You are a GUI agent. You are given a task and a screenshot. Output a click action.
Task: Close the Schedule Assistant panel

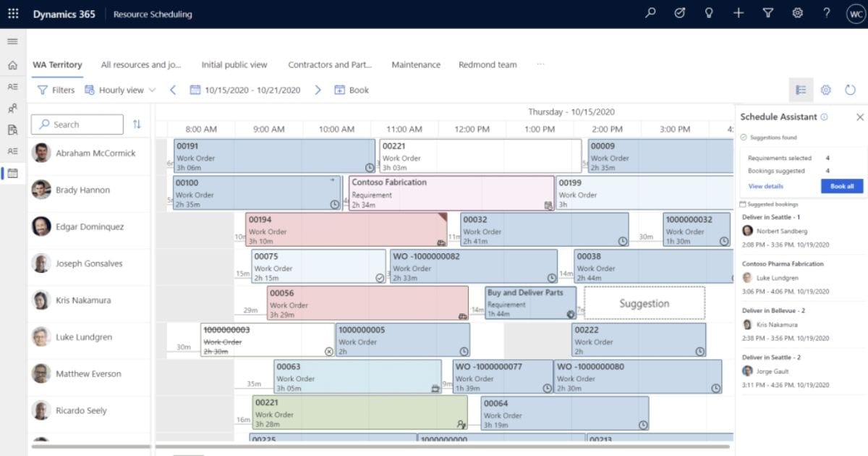click(x=860, y=117)
